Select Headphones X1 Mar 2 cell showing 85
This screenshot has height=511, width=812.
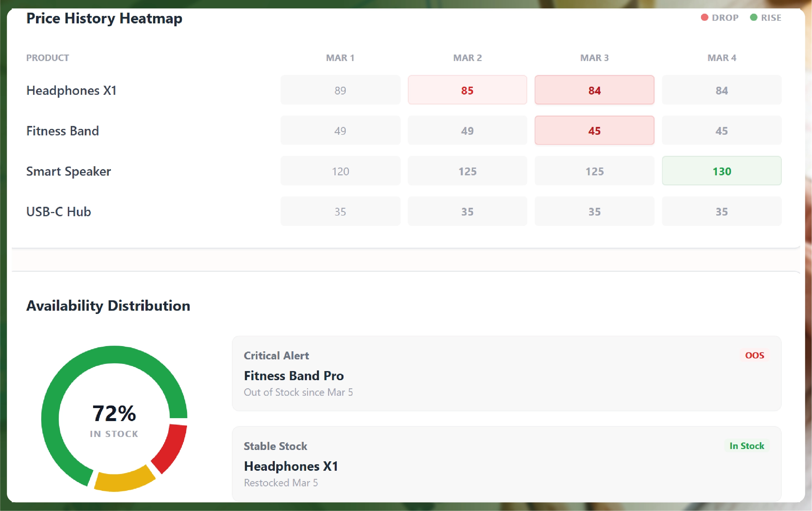[x=467, y=90]
